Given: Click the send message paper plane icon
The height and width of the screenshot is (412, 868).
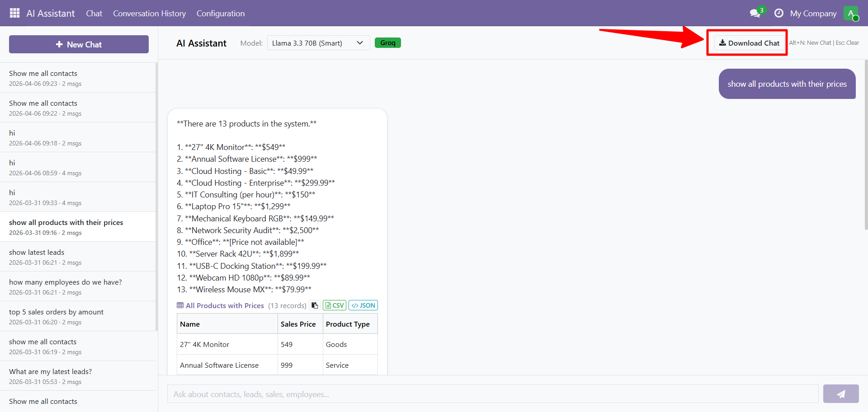Looking at the screenshot, I should pos(841,393).
